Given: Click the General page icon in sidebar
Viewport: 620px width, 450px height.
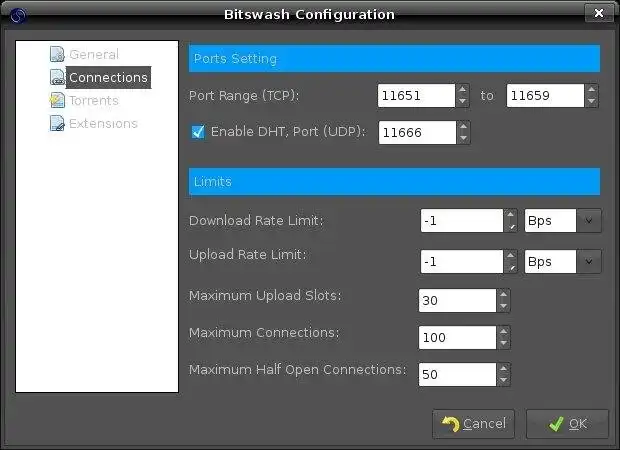Looking at the screenshot, I should 57,54.
